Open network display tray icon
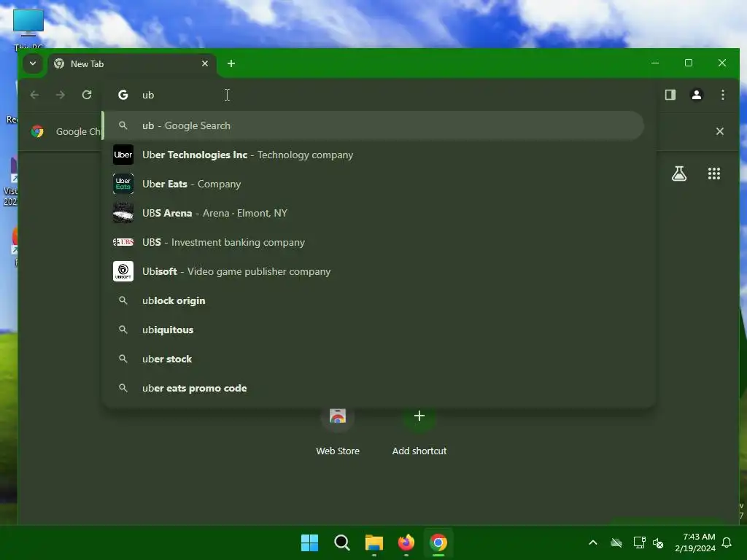This screenshot has height=560, width=747. 639,542
